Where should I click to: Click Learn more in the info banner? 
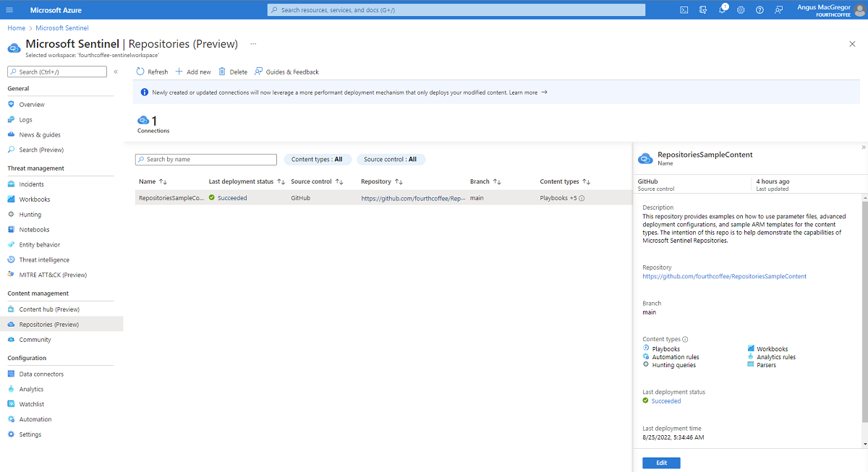click(x=528, y=93)
